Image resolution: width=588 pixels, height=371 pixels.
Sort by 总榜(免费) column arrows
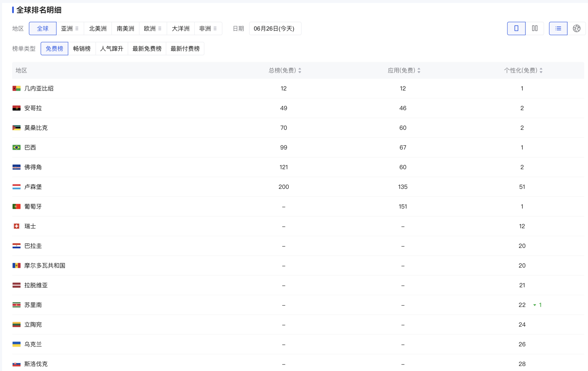(x=300, y=70)
